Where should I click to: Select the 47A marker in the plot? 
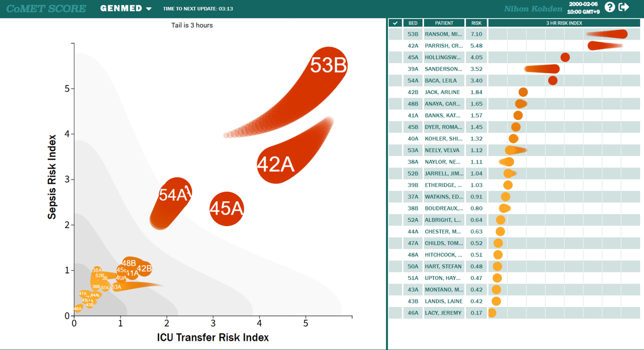point(83,294)
